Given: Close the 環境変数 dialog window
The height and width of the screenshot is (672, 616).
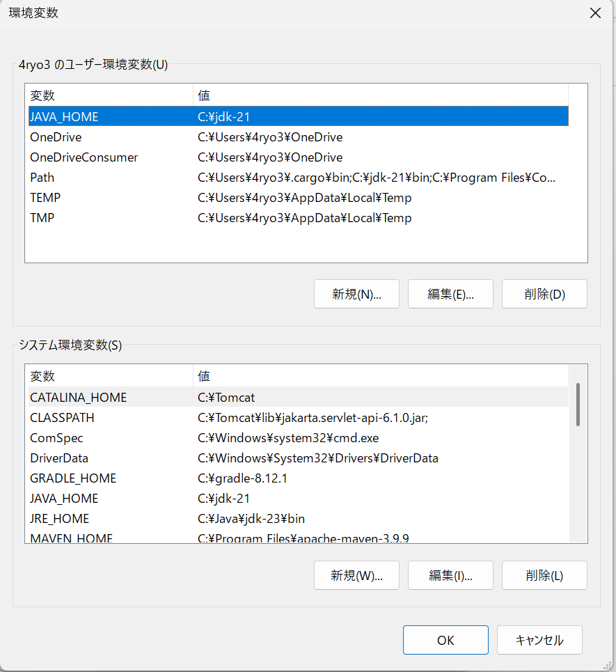Looking at the screenshot, I should coord(595,13).
